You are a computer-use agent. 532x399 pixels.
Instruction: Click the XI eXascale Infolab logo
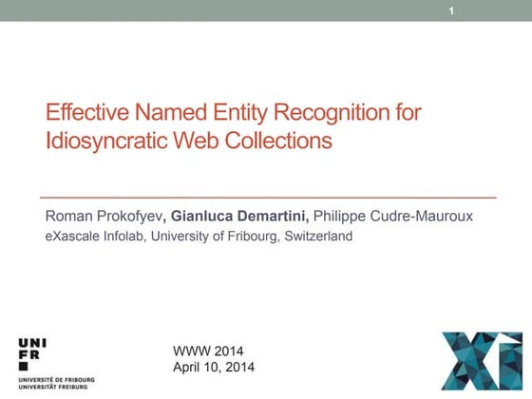click(x=482, y=361)
